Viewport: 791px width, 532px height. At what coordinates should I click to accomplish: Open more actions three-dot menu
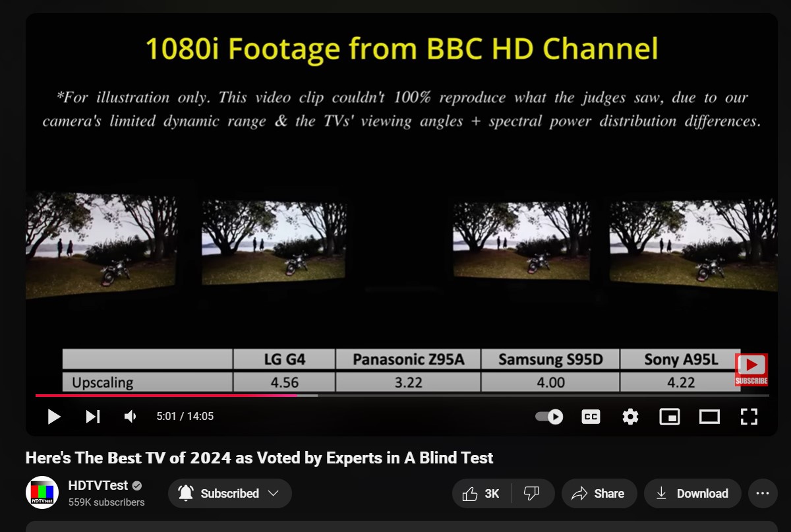[763, 493]
